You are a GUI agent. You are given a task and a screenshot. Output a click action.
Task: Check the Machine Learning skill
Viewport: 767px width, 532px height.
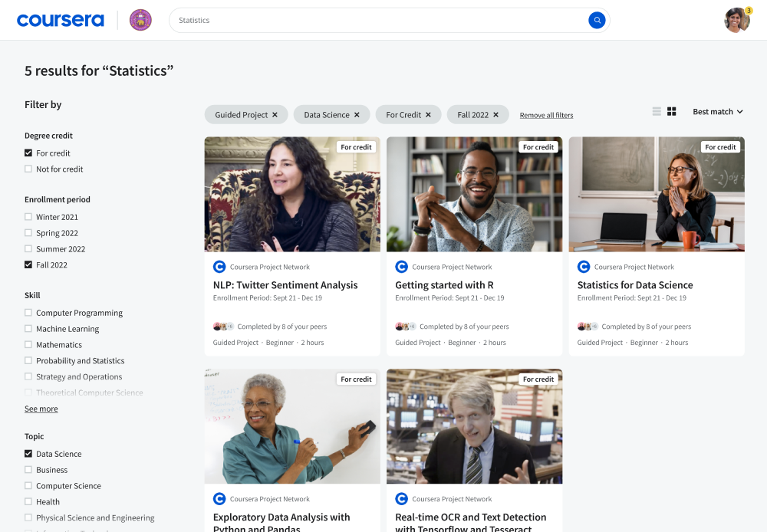(28, 329)
